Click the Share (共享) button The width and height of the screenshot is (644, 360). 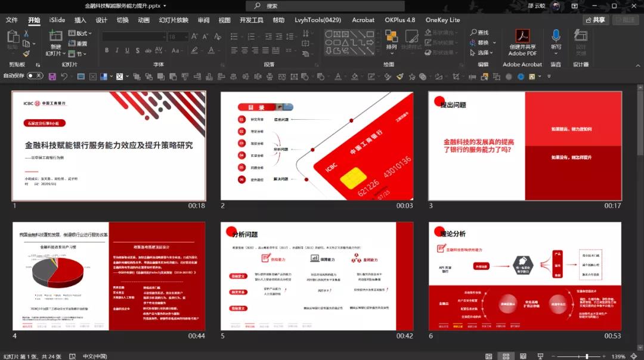pyautogui.click(x=596, y=20)
